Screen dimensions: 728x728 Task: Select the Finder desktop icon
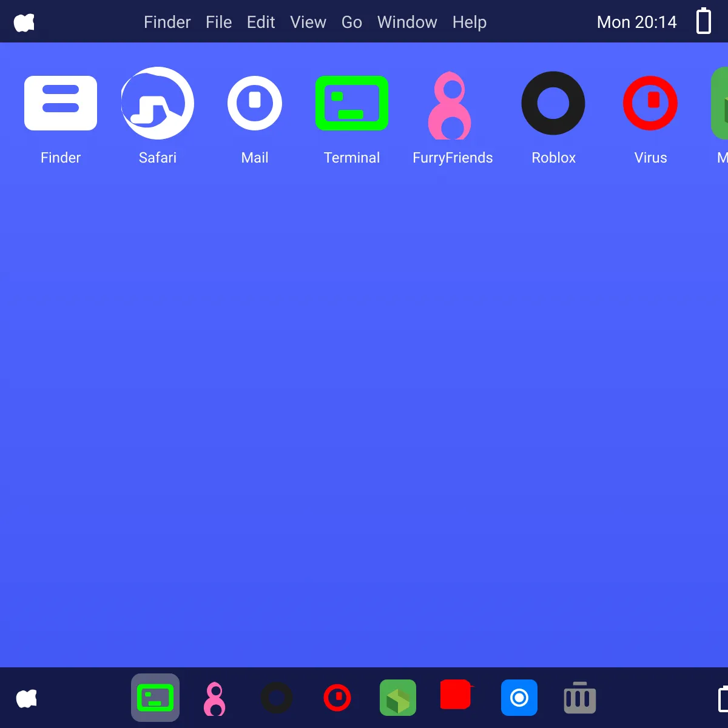click(61, 103)
